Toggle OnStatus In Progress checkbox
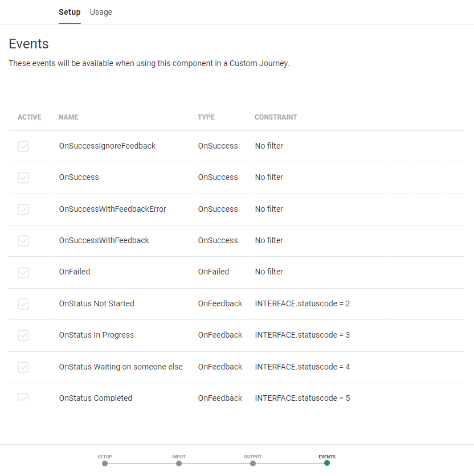Screen dimensions: 474x476 23,335
